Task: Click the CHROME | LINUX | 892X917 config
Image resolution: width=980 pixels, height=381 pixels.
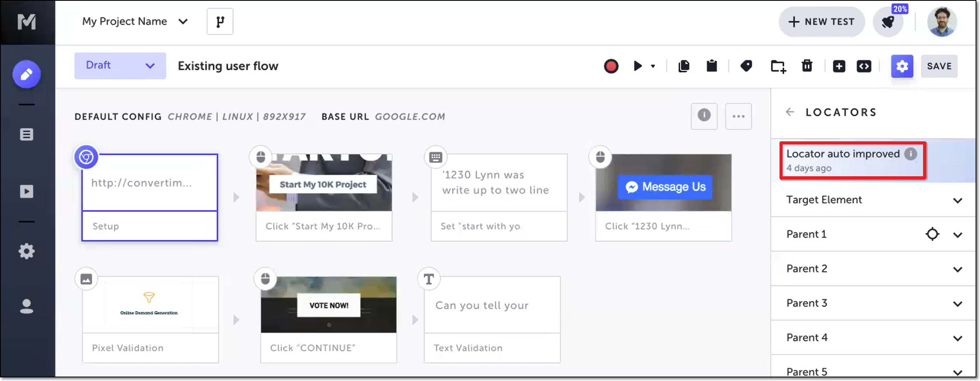Action: click(237, 116)
